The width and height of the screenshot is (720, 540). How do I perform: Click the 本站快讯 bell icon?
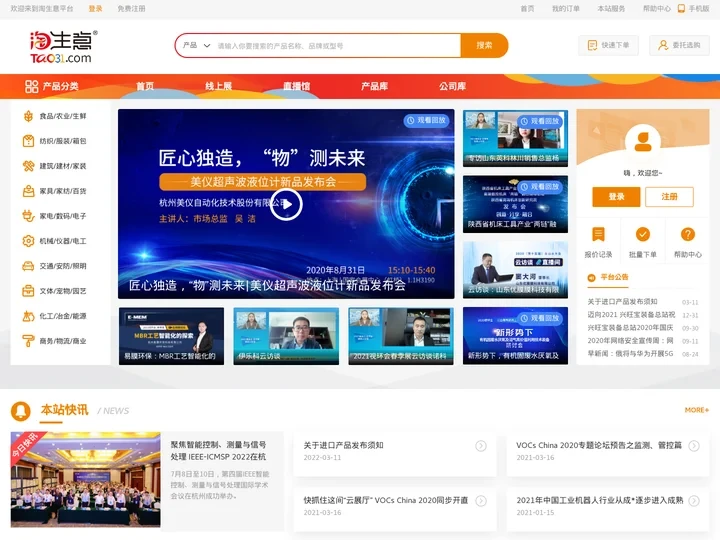click(x=21, y=411)
